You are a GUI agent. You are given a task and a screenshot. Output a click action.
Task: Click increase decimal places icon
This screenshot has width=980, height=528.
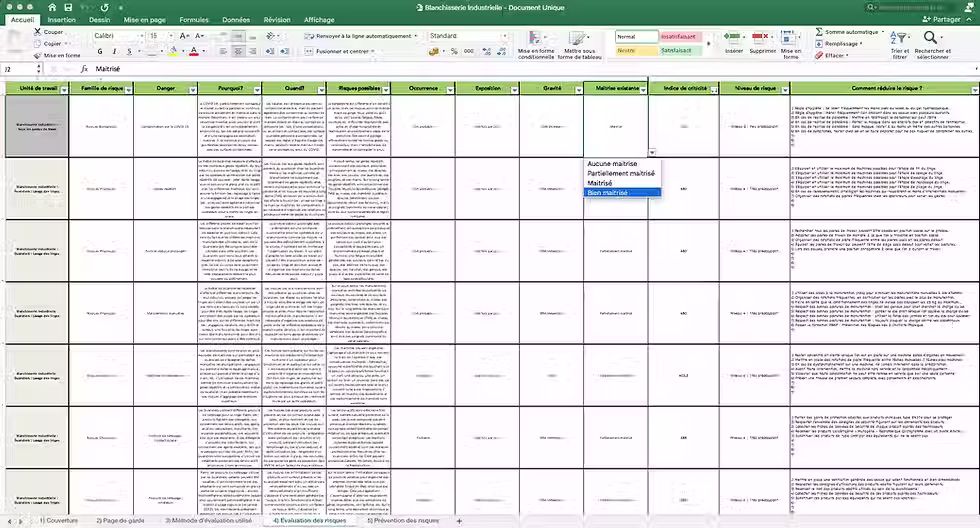pos(487,51)
